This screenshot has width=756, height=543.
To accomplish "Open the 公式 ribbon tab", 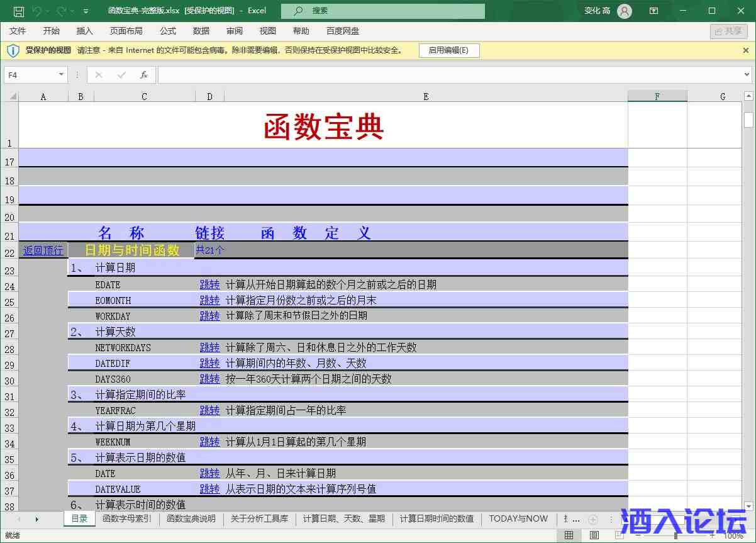I will point(168,31).
